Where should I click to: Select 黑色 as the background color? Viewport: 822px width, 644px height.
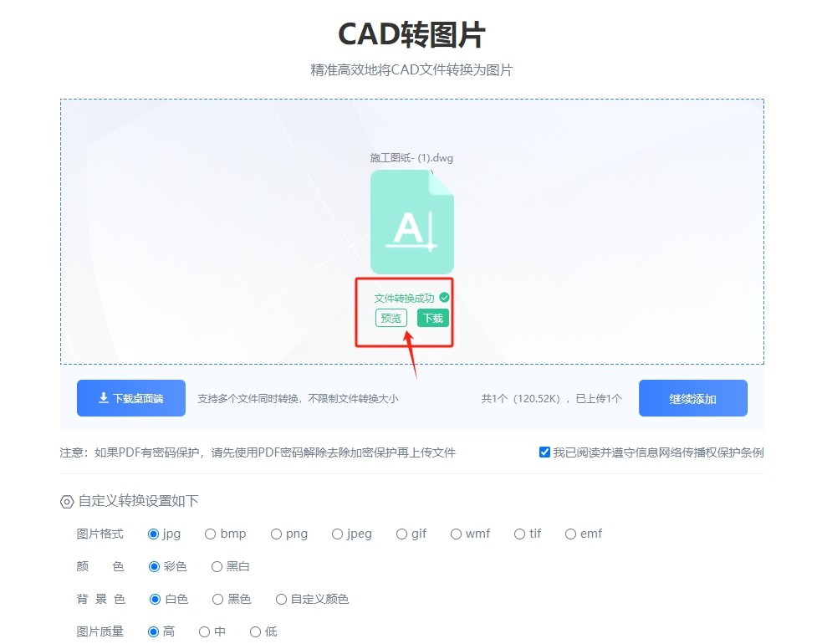coord(218,599)
